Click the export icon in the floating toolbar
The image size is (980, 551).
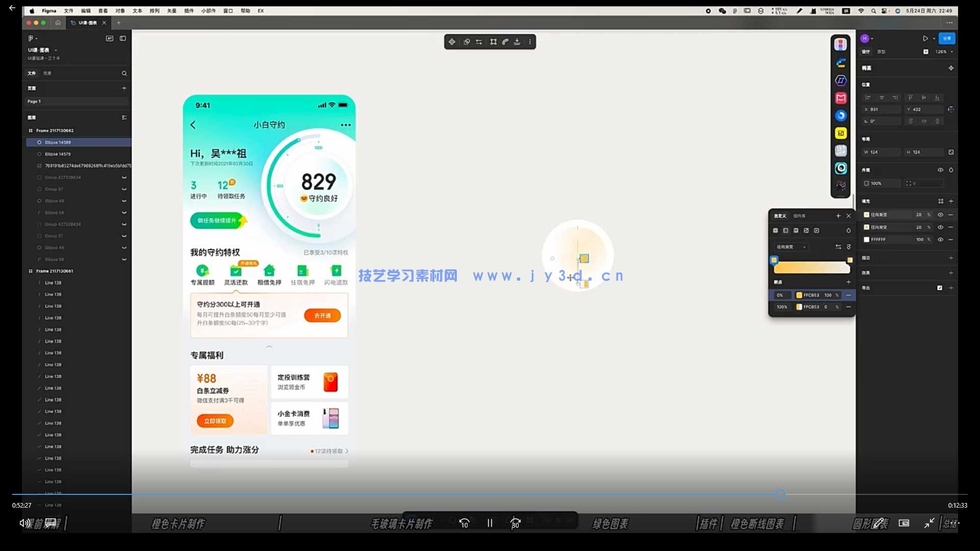pyautogui.click(x=517, y=42)
